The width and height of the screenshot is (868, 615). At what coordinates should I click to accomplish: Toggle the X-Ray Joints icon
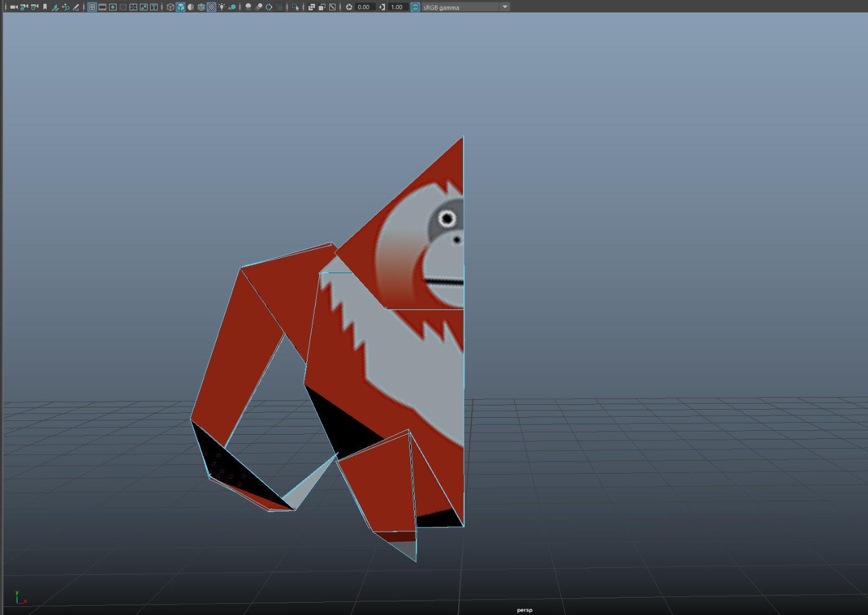[332, 7]
